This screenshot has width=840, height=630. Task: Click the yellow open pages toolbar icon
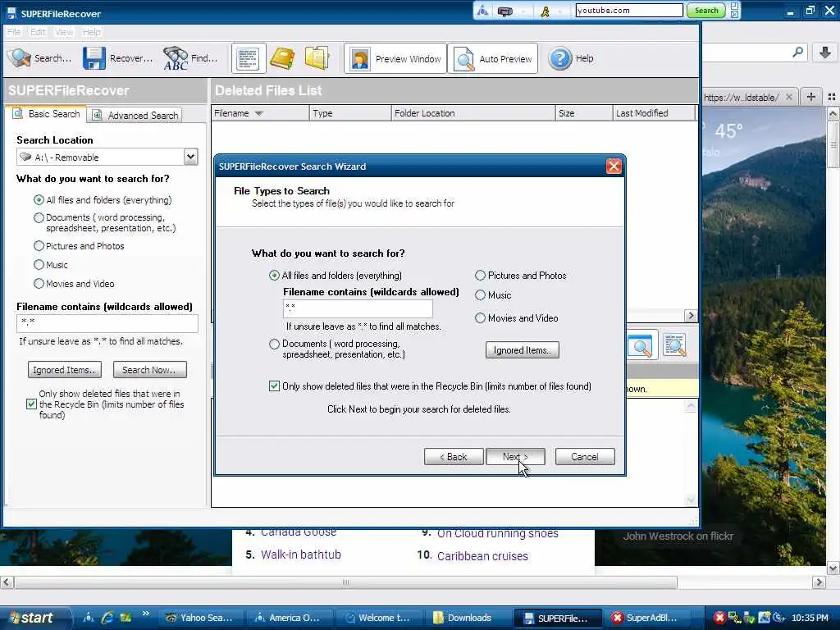coord(317,58)
